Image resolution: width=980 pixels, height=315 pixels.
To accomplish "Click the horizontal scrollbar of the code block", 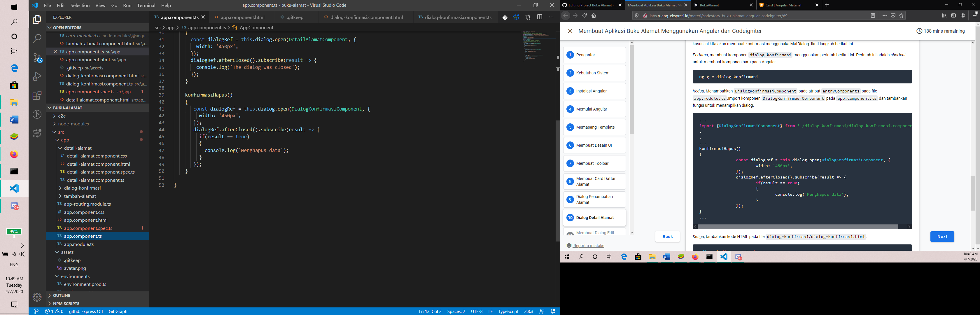I will (x=798, y=226).
